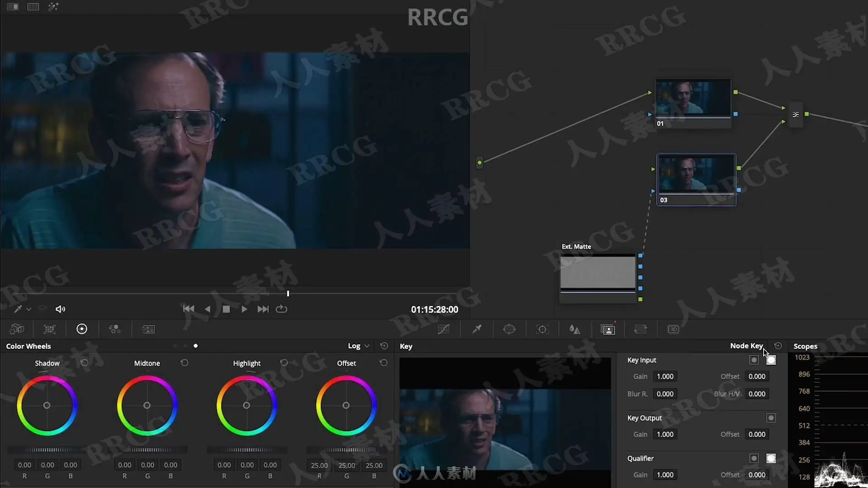
Task: Click the viewer playhead marker
Action: pos(288,293)
